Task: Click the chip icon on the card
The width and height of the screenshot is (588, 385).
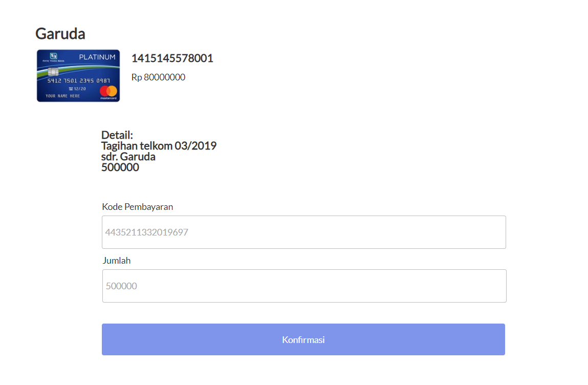Action: (53, 72)
